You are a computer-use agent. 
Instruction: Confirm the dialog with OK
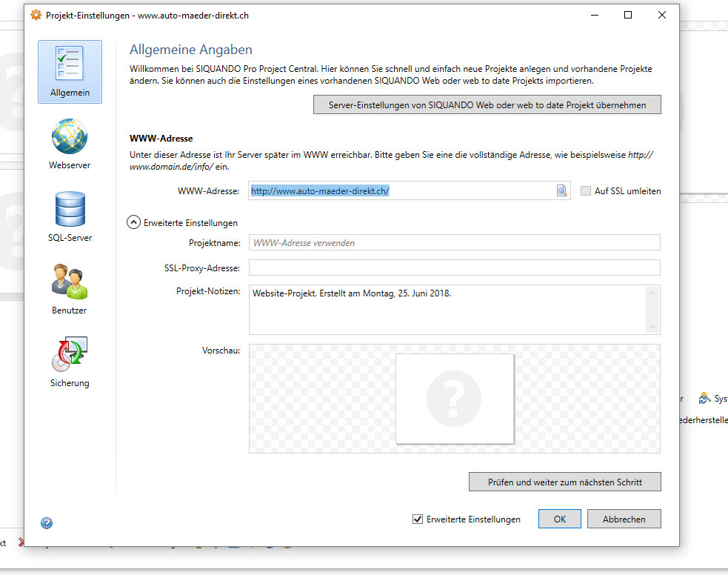(559, 519)
